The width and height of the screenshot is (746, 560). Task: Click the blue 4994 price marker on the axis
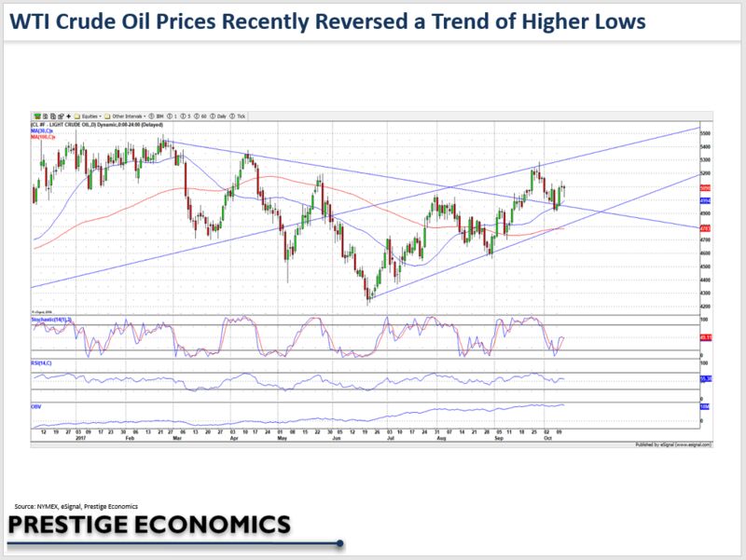706,200
